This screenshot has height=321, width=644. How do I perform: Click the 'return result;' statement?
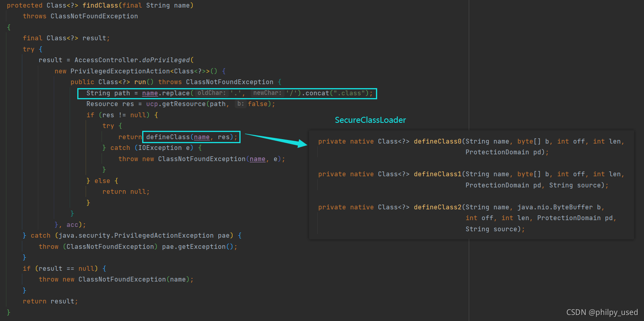[x=50, y=301]
